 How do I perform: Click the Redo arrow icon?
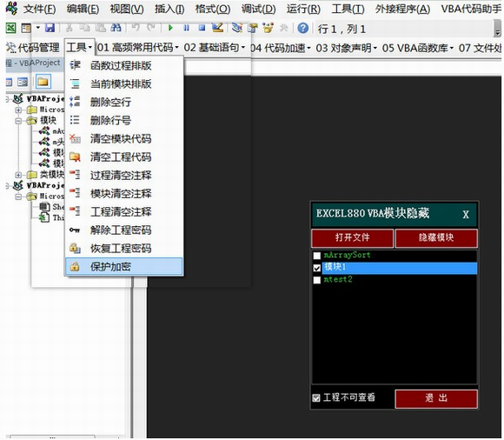(x=151, y=28)
